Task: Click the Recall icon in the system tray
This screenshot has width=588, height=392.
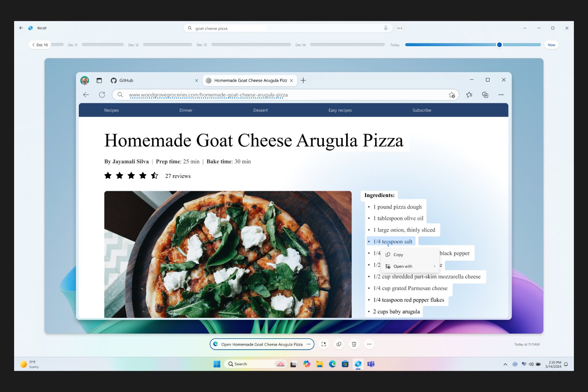Action: coord(515,364)
